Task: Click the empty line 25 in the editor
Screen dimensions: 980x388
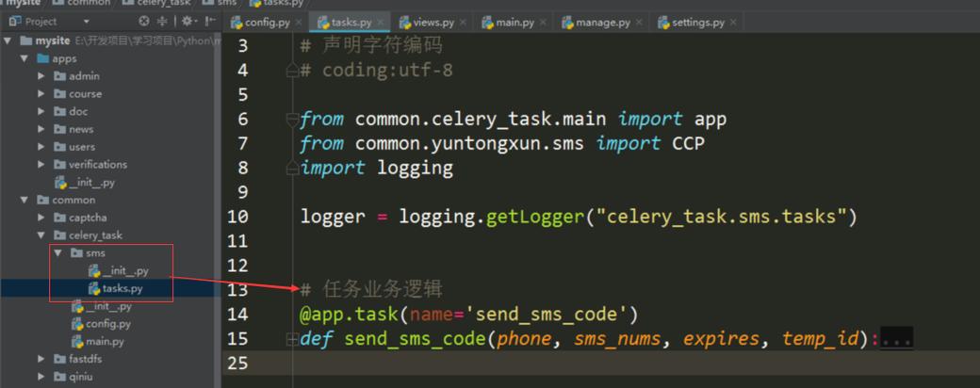Action: tap(600, 363)
